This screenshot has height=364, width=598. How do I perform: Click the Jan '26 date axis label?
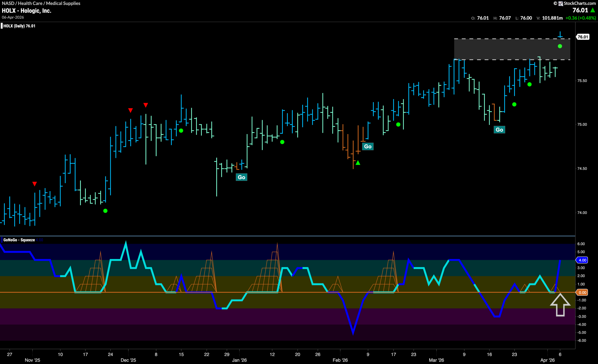pyautogui.click(x=239, y=360)
